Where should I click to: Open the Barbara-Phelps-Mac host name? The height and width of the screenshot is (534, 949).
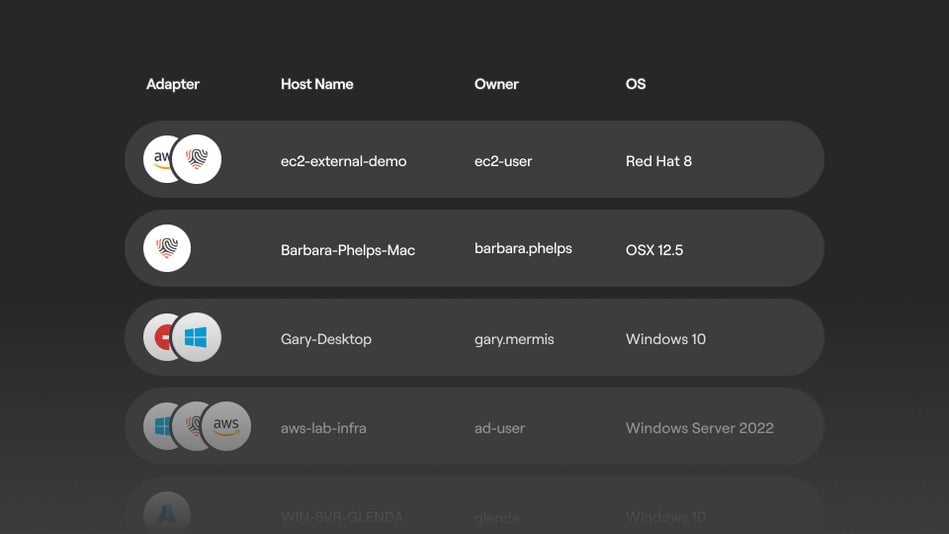tap(347, 250)
